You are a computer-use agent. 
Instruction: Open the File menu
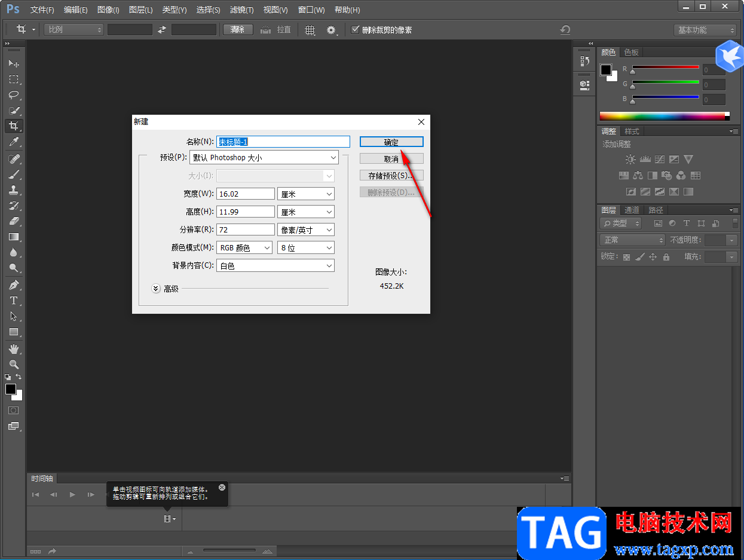click(42, 10)
